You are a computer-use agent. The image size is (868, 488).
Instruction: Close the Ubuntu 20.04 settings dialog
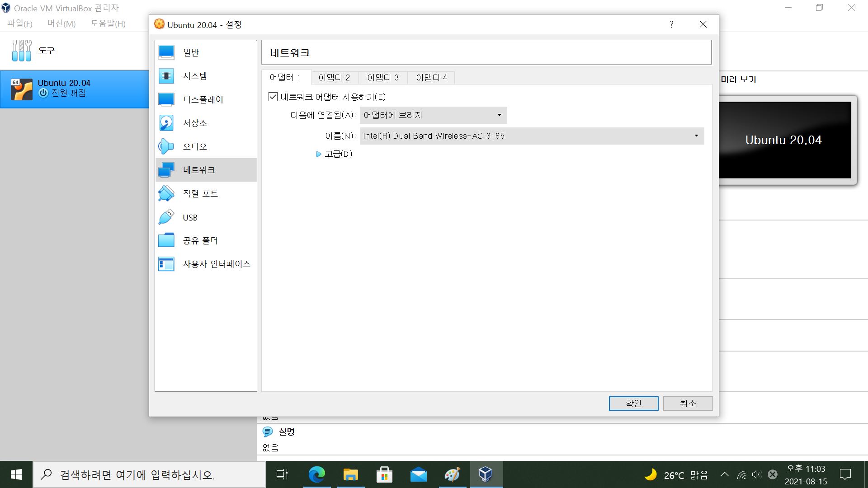pos(703,24)
